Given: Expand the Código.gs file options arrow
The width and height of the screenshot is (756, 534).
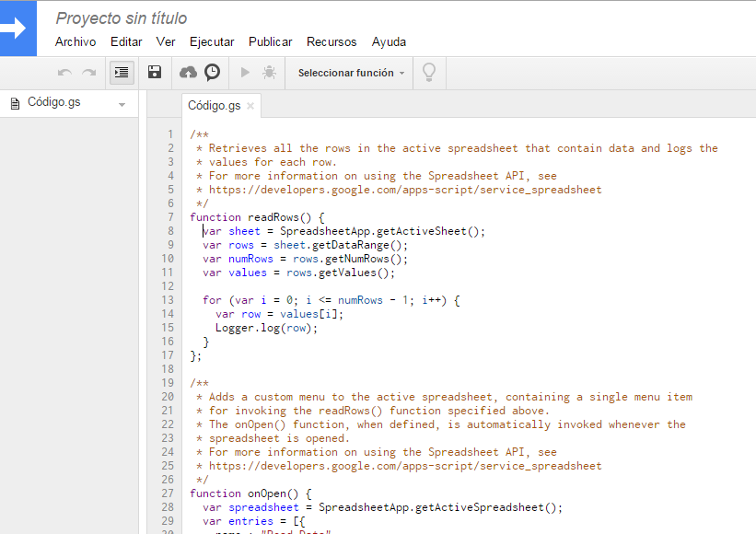Looking at the screenshot, I should (122, 104).
